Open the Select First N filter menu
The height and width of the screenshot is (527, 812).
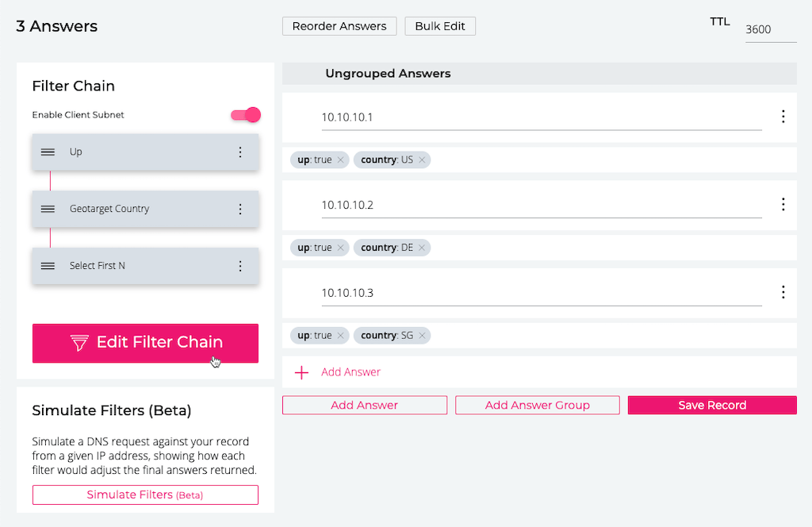pyautogui.click(x=240, y=266)
